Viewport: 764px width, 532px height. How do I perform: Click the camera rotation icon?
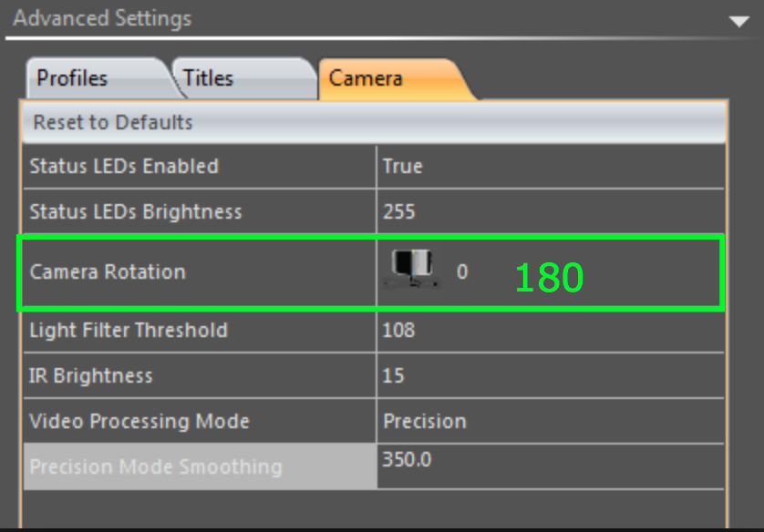[412, 269]
